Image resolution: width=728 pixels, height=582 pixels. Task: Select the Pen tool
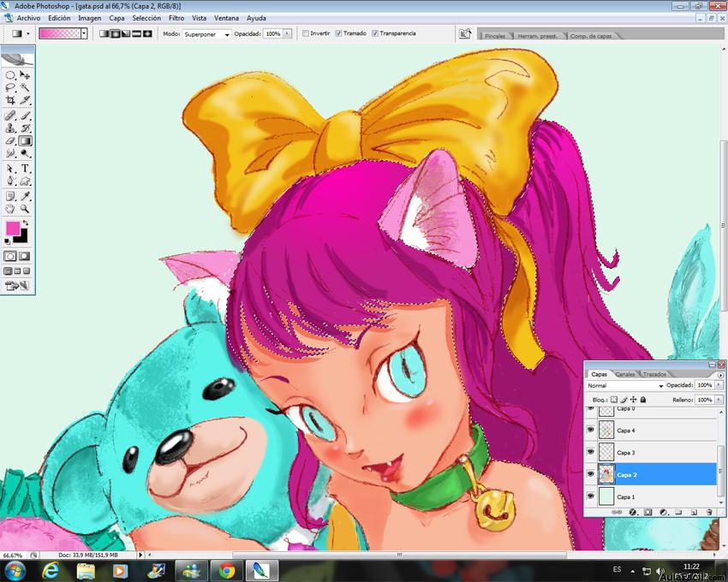[x=10, y=181]
